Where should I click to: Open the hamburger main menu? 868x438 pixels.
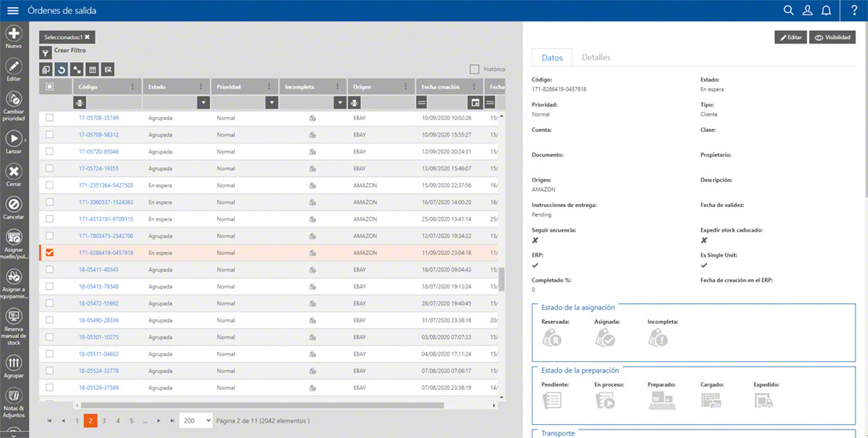[x=12, y=11]
